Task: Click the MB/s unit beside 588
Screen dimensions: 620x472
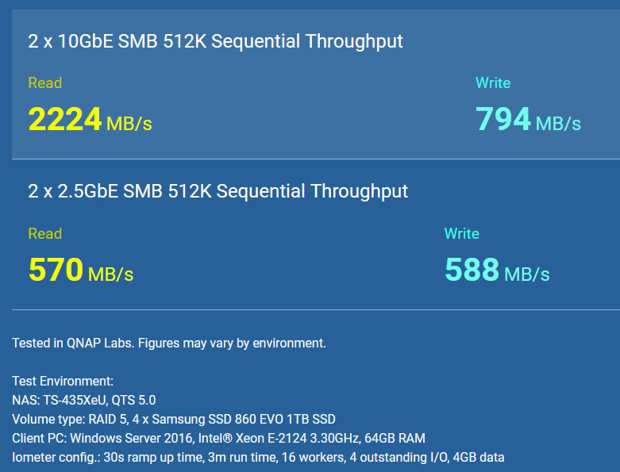Action: tap(527, 274)
